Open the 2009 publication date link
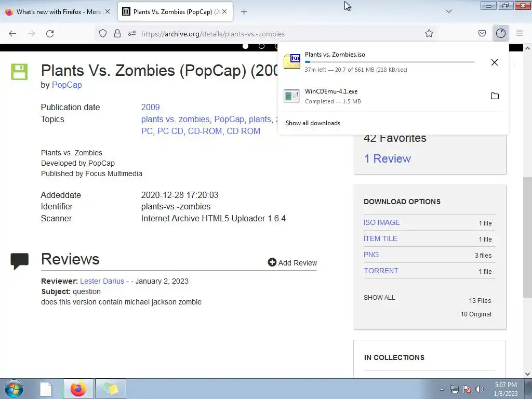This screenshot has width=532, height=399. click(x=150, y=107)
